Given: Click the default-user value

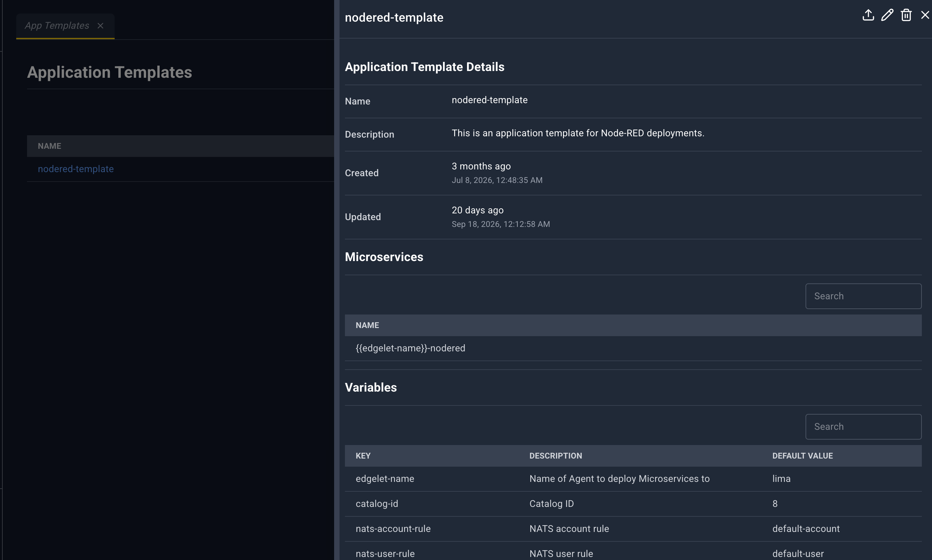Looking at the screenshot, I should click(x=798, y=554).
